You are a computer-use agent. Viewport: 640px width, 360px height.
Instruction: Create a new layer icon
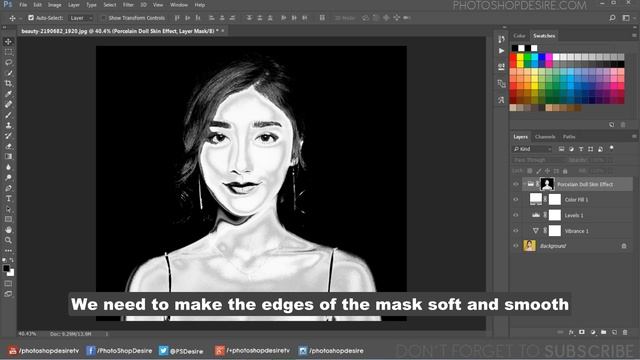click(x=614, y=332)
